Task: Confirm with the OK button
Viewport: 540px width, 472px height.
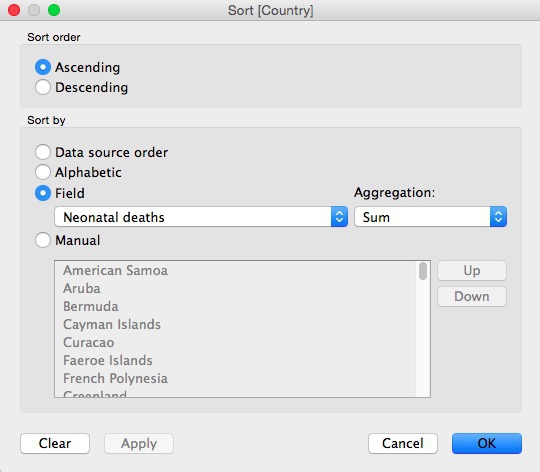Action: 487,443
